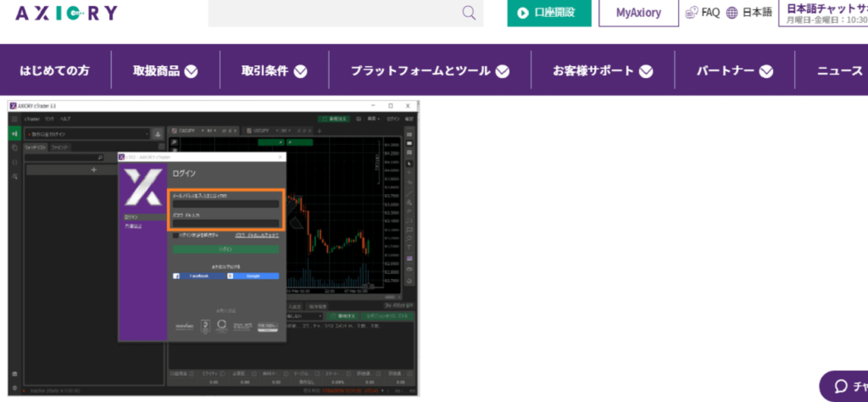Select the Analyze icon in cTrader's left sidebar

click(x=14, y=176)
